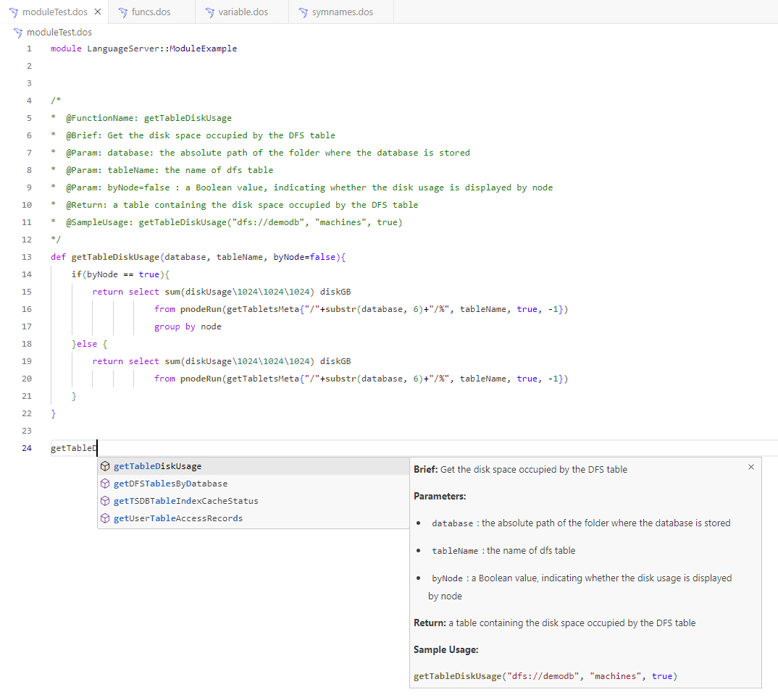Image resolution: width=778 pixels, height=700 pixels.
Task: Choose getDFSTablesByDatabase completion suggestion
Action: click(x=170, y=484)
